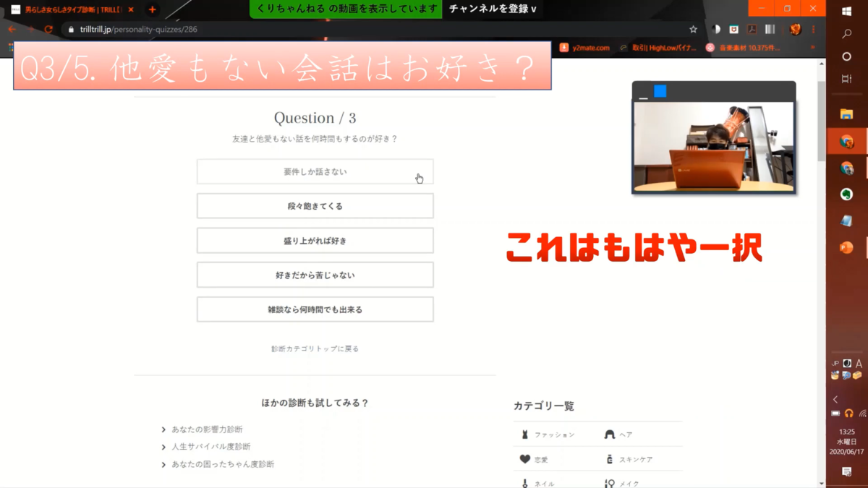Open the Adobe Acrobat PDF extension
The image size is (868, 488).
tap(752, 30)
